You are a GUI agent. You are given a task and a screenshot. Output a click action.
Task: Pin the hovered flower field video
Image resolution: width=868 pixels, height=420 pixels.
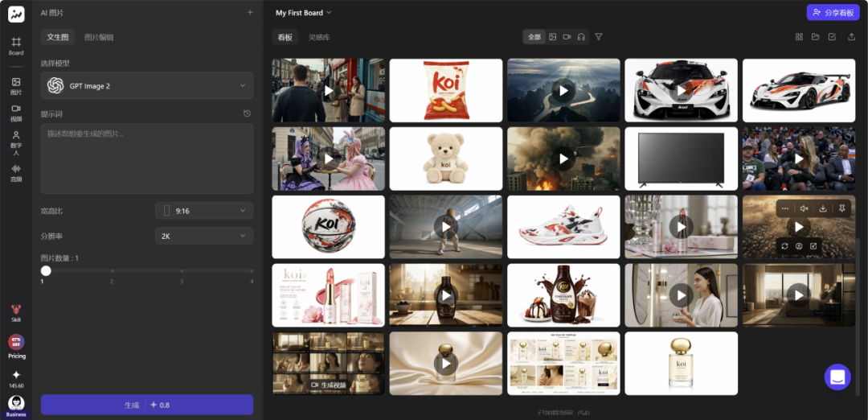pos(842,208)
